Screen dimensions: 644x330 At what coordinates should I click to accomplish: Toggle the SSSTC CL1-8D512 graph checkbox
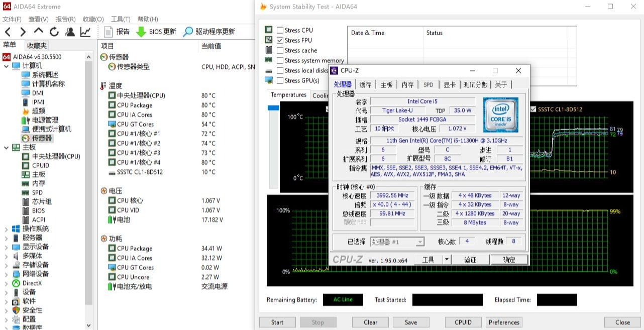pos(533,109)
